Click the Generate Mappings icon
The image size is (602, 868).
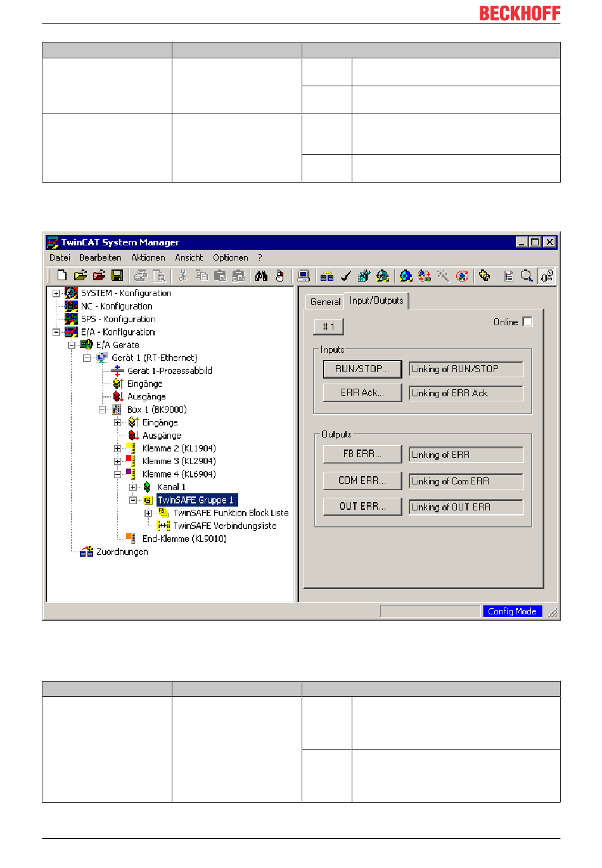[327, 275]
